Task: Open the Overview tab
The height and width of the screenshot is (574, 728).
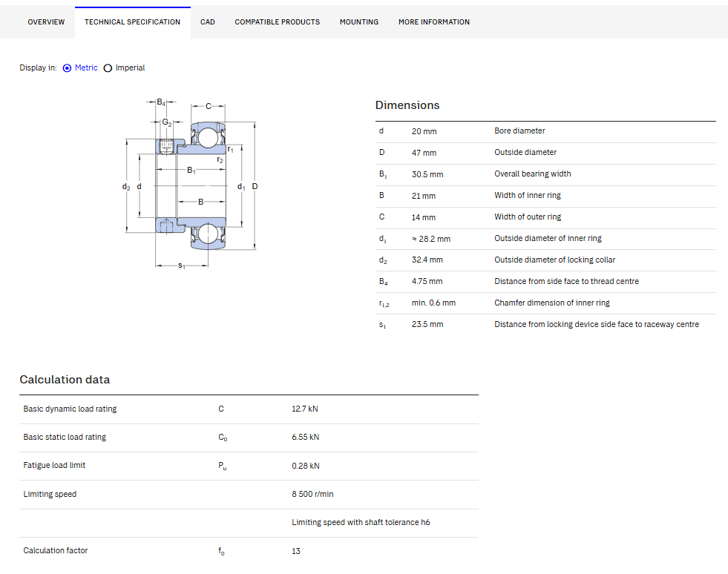Action: tap(46, 22)
